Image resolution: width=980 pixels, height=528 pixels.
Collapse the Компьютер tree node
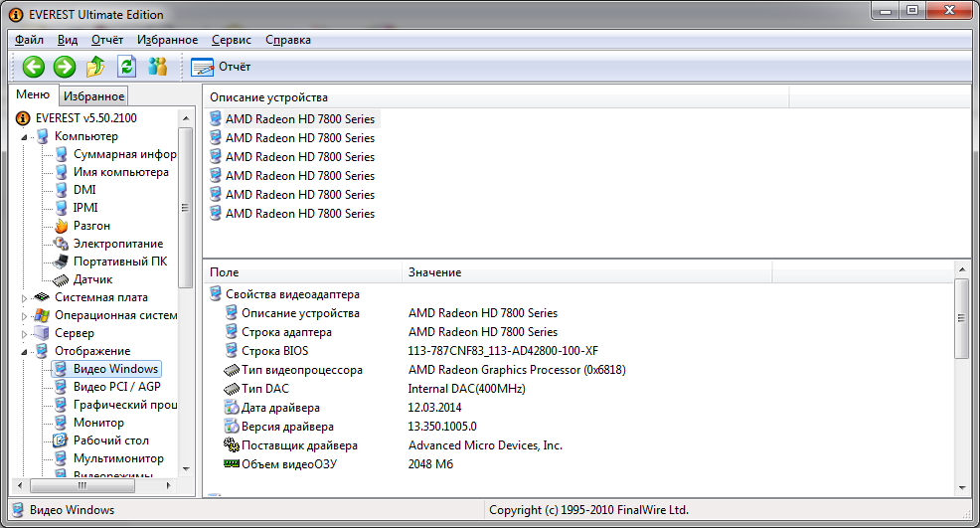click(25, 137)
